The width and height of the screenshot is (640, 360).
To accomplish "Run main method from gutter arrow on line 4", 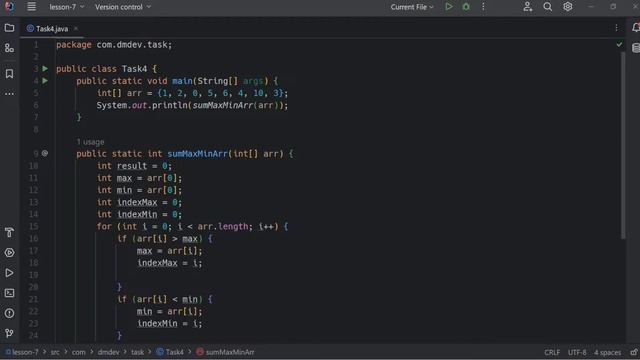I will tap(45, 81).
